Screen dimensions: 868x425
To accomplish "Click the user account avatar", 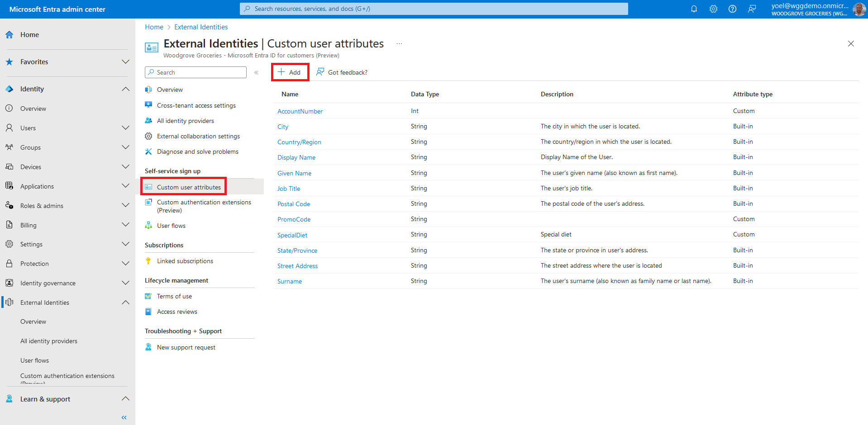I will (858, 9).
